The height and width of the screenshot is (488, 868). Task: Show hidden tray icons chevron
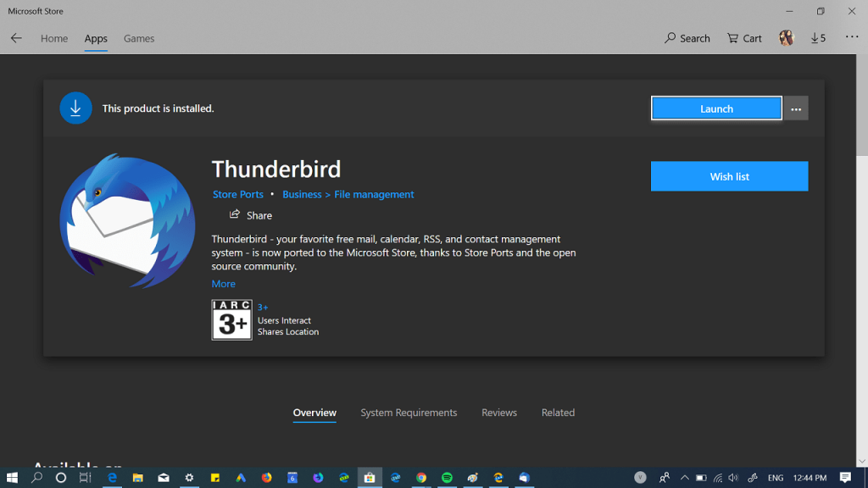(x=684, y=478)
